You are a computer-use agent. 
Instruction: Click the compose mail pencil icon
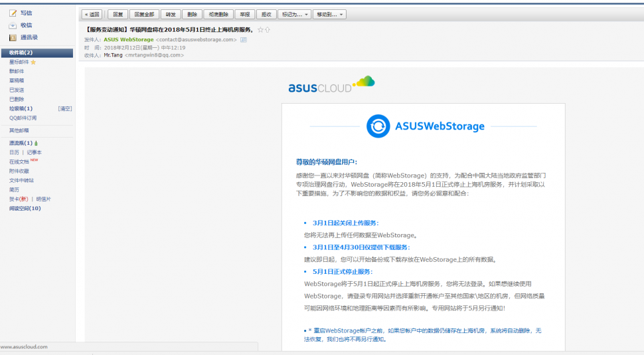pos(13,13)
